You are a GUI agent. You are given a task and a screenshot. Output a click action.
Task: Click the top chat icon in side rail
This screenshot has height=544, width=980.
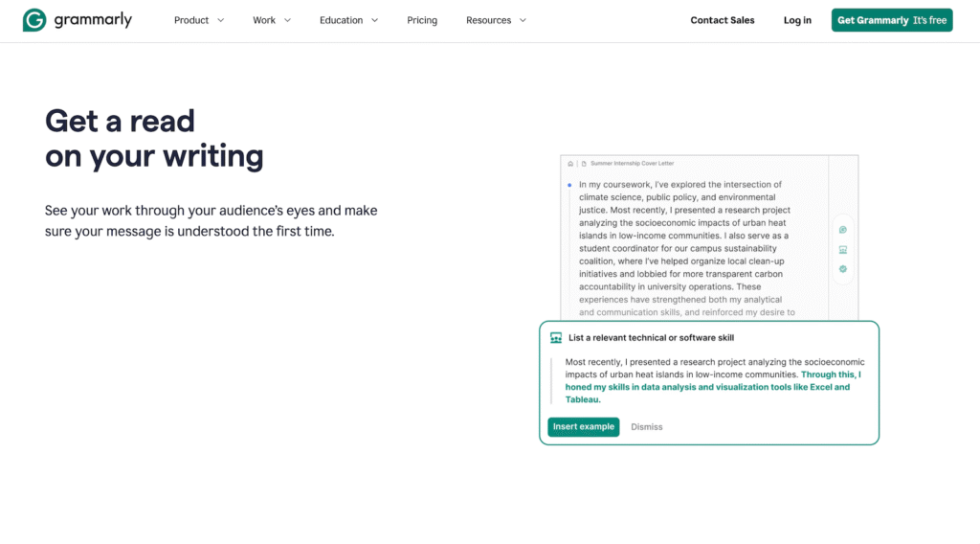tap(842, 230)
